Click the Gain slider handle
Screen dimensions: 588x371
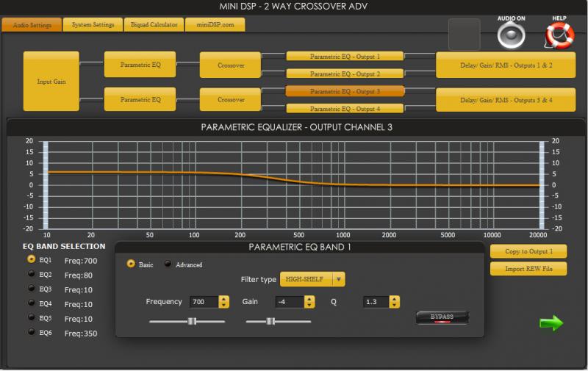270,321
